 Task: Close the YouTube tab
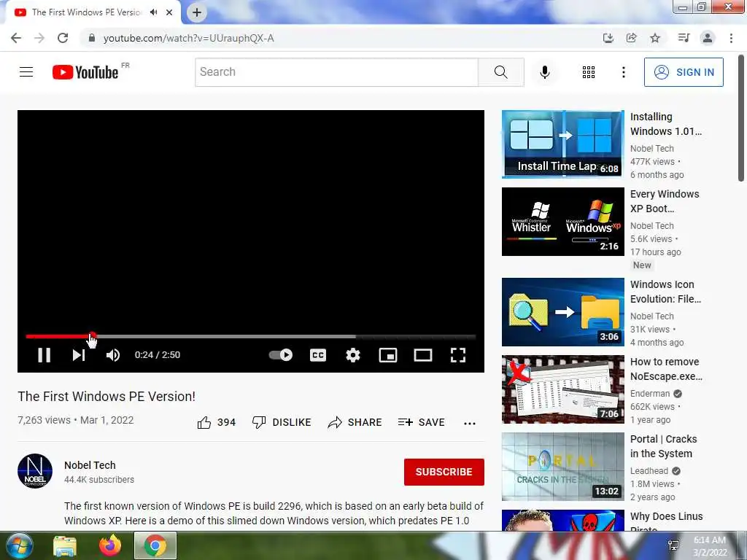(169, 12)
